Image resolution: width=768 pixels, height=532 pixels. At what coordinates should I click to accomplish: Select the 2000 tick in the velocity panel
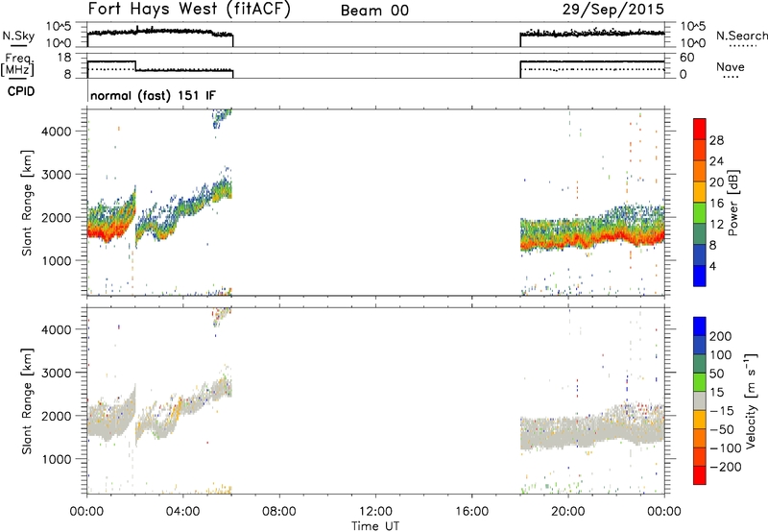click(56, 416)
